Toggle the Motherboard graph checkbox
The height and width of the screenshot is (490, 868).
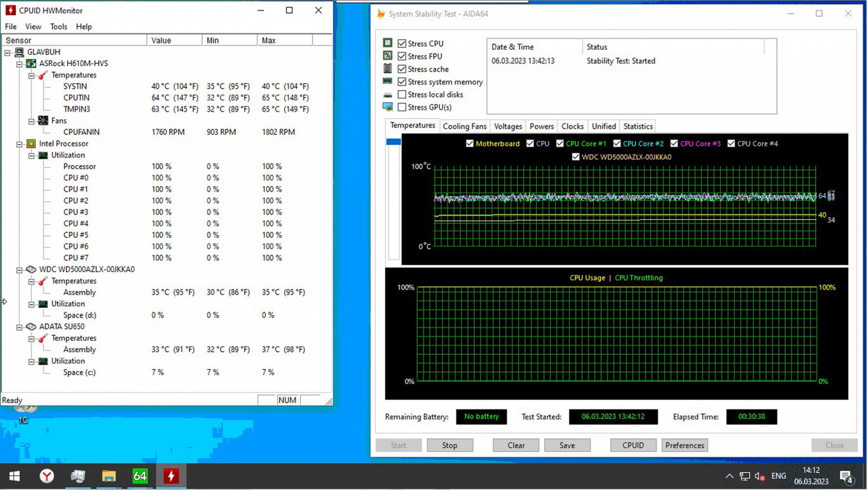(x=470, y=143)
